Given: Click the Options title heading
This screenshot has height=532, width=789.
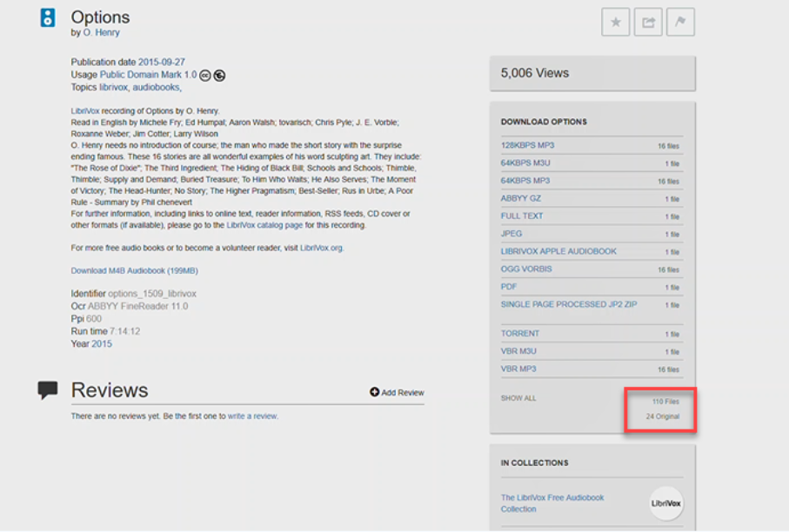Looking at the screenshot, I should (100, 17).
